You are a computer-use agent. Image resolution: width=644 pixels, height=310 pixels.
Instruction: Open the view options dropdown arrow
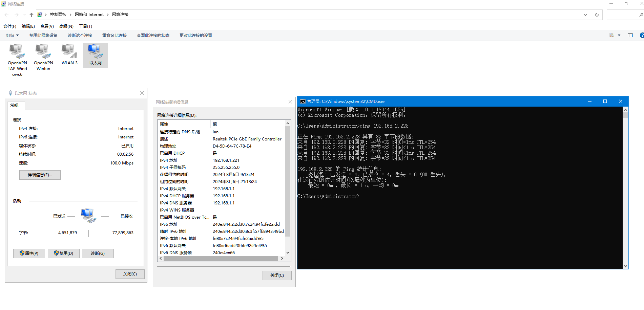point(619,35)
